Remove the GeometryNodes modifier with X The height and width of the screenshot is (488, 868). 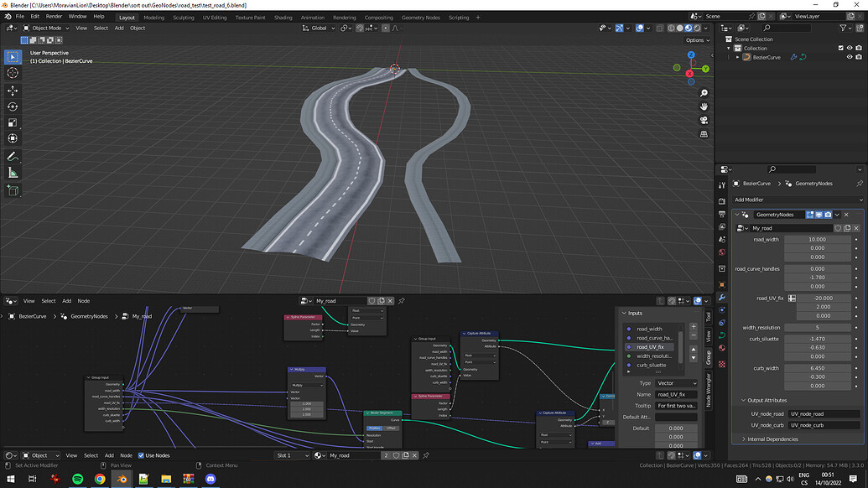(846, 215)
